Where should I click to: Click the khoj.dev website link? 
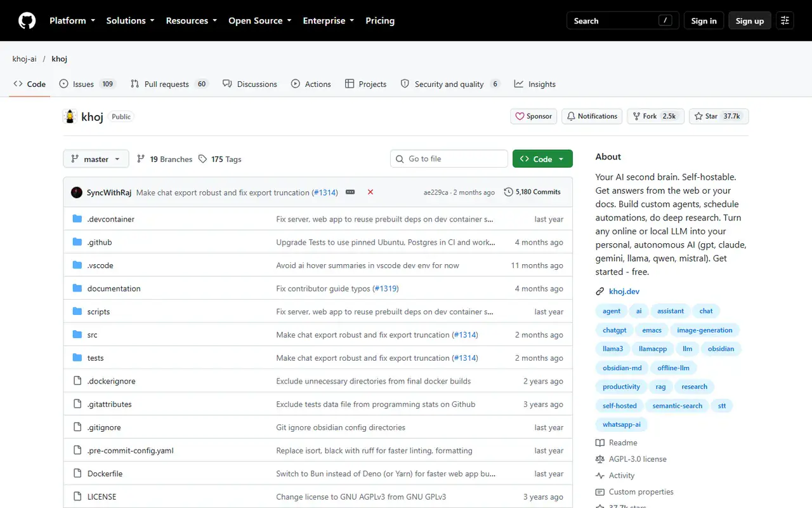(x=624, y=291)
